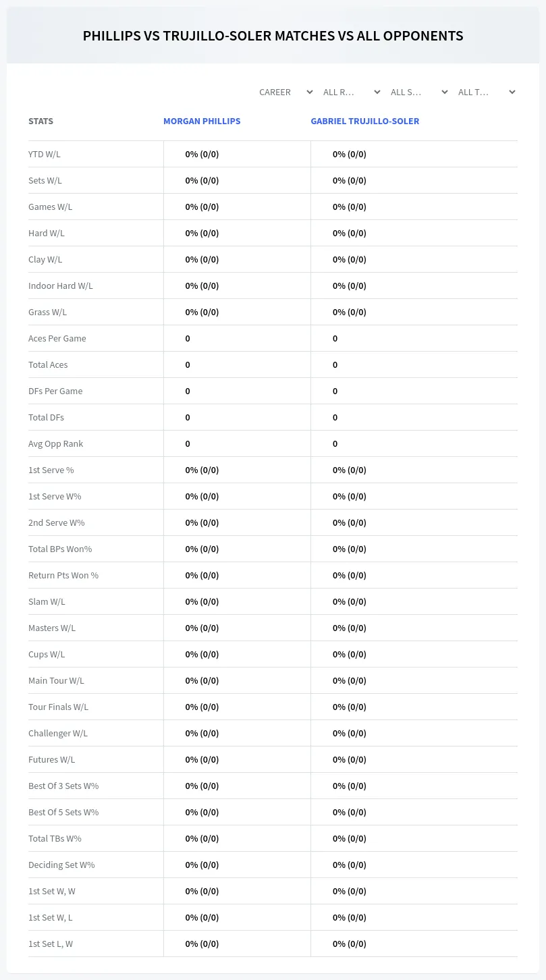Click the page title heading

[273, 36]
